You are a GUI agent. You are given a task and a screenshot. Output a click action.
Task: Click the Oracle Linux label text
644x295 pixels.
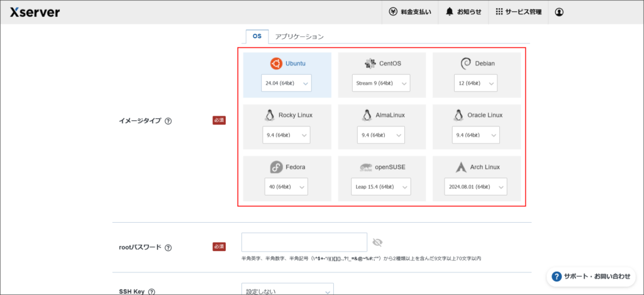(x=485, y=116)
